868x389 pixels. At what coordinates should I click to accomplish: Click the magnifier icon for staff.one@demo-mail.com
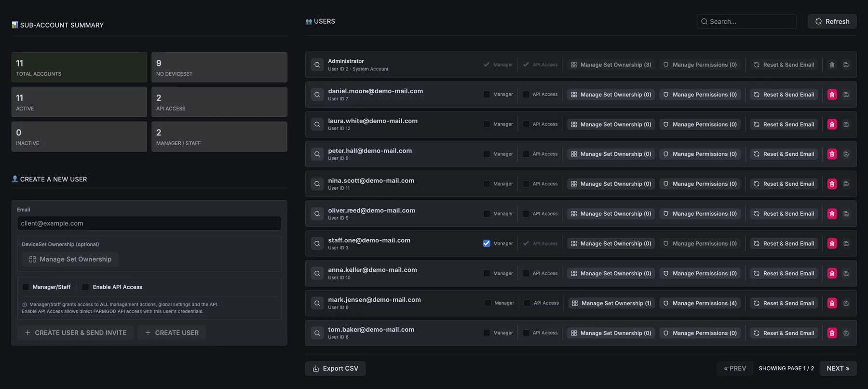[x=317, y=244]
